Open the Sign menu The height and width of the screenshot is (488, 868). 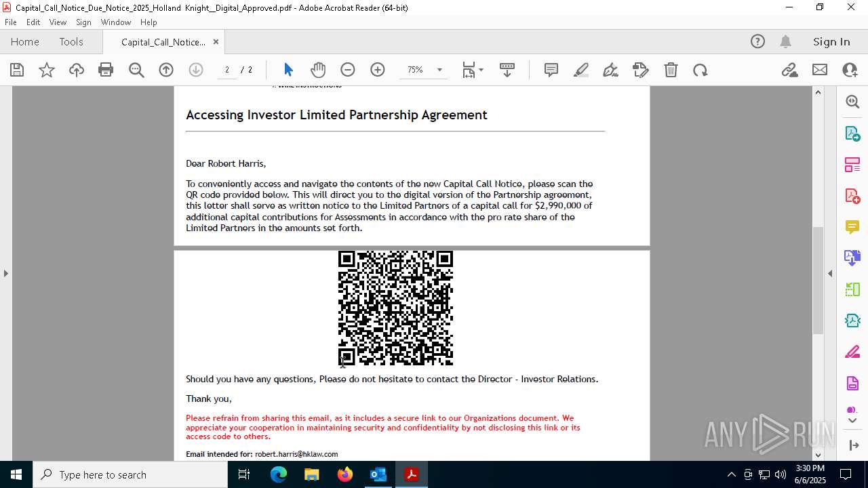(x=83, y=22)
